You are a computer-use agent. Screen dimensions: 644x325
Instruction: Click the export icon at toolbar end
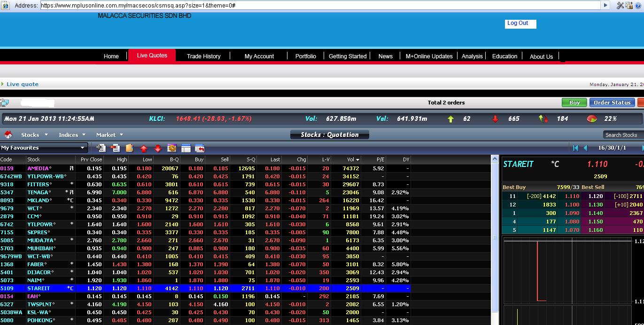200,148
